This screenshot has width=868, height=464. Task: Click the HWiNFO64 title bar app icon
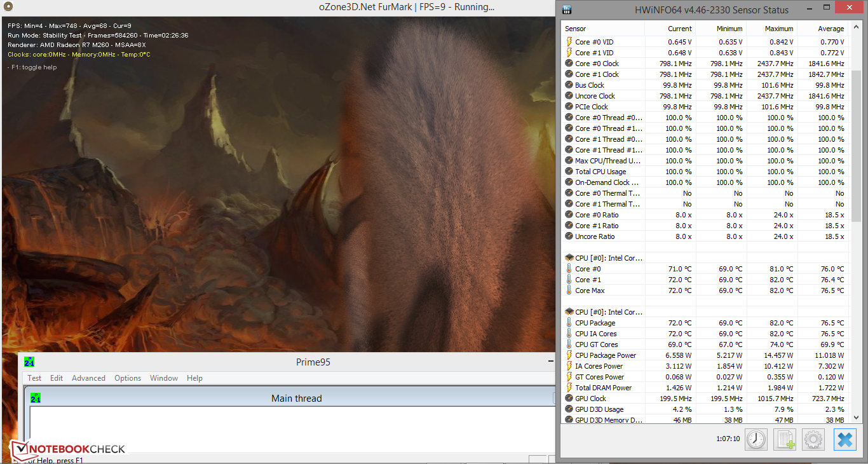(x=567, y=10)
